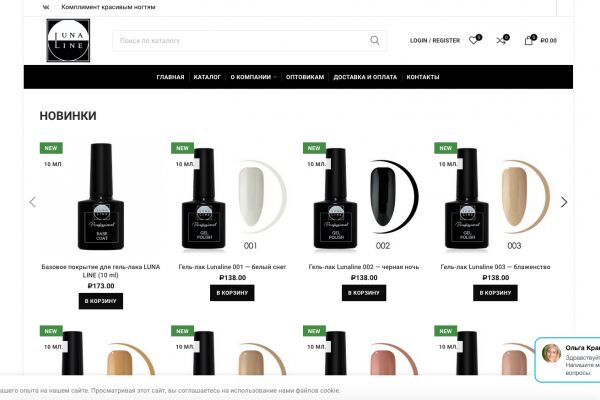
Task: Open Гель-лак Lunaline 001 белый снег title
Action: coord(232,267)
